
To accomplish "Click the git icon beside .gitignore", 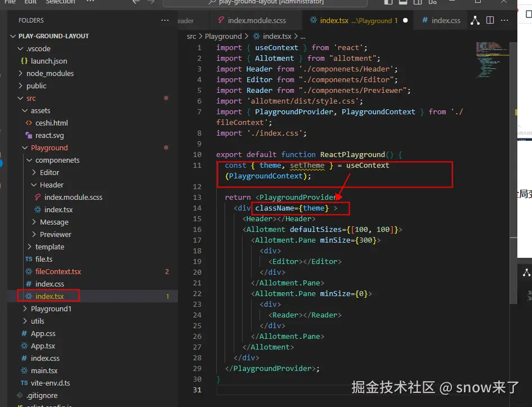I will tap(20, 395).
